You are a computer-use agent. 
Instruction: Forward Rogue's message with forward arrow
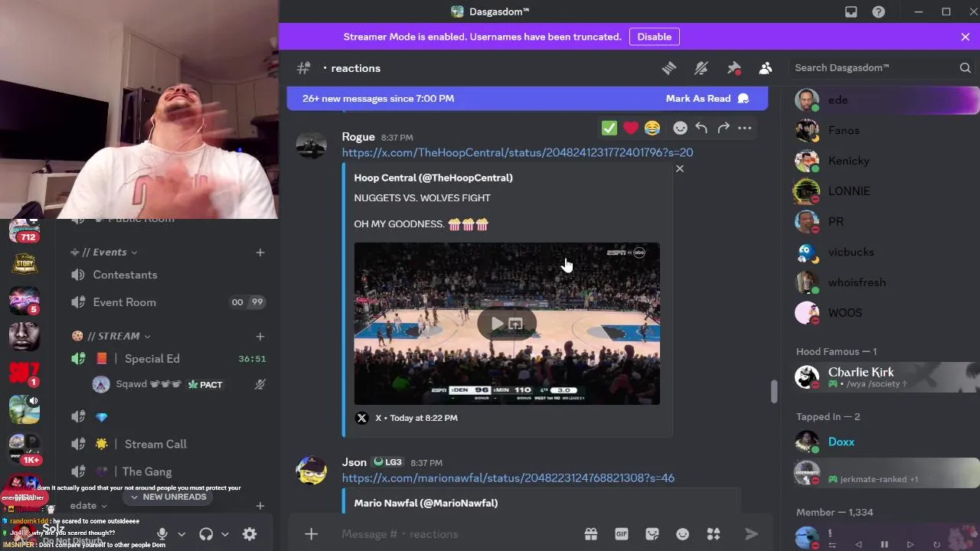click(x=724, y=128)
